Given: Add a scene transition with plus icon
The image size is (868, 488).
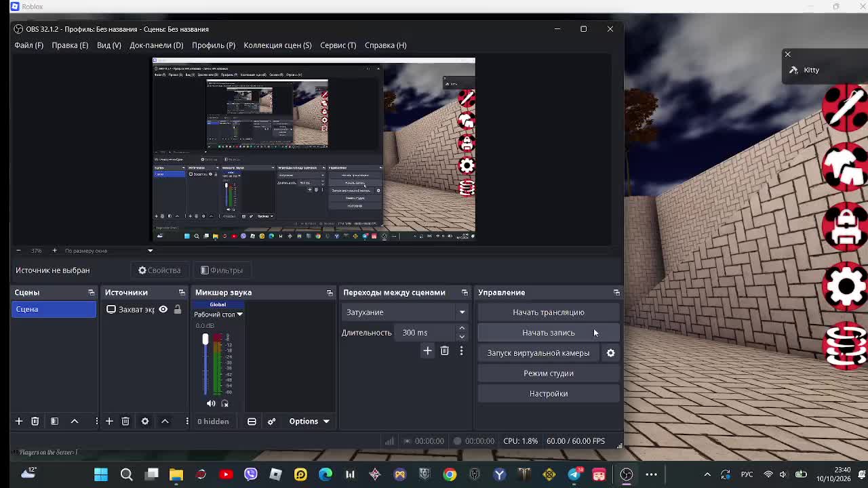Looking at the screenshot, I should pyautogui.click(x=427, y=350).
